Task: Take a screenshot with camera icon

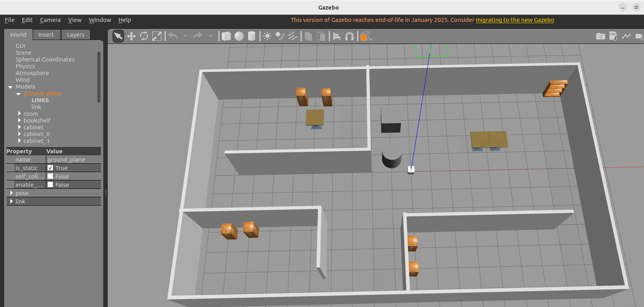Action: click(601, 36)
